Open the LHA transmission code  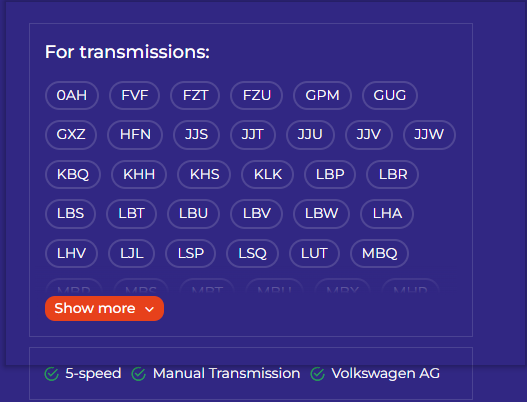[387, 213]
